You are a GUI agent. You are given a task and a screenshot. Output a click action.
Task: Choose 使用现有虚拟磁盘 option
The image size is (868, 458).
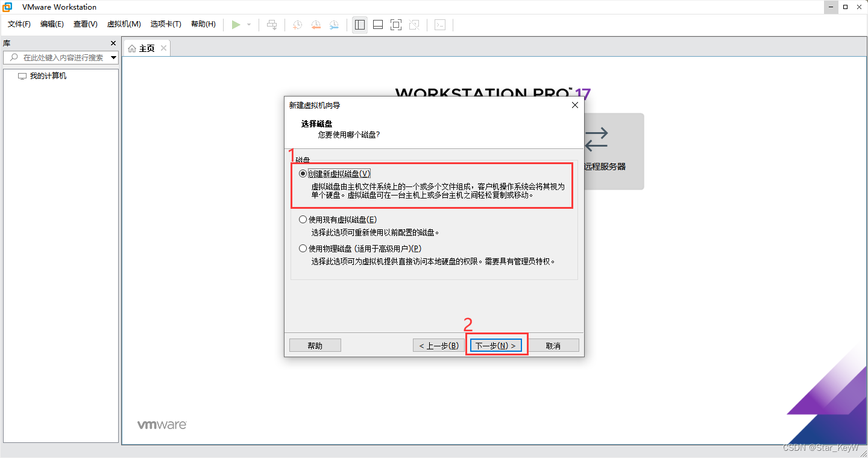303,219
